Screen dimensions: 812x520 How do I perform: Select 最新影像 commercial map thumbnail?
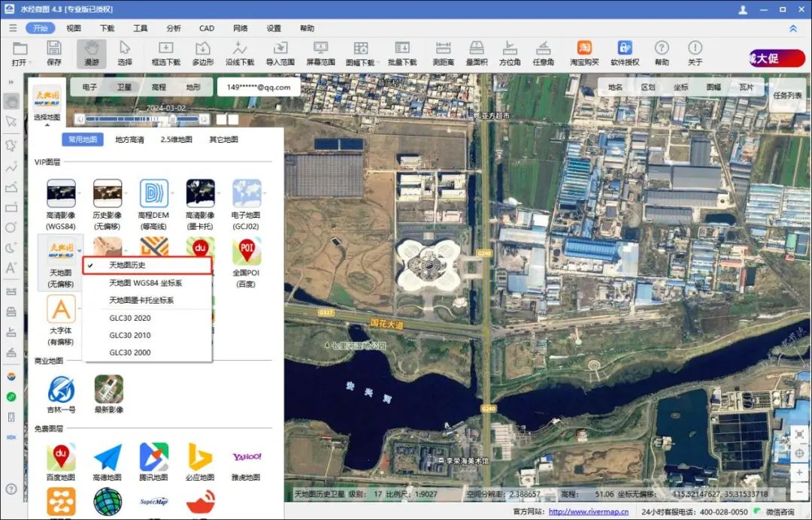109,389
